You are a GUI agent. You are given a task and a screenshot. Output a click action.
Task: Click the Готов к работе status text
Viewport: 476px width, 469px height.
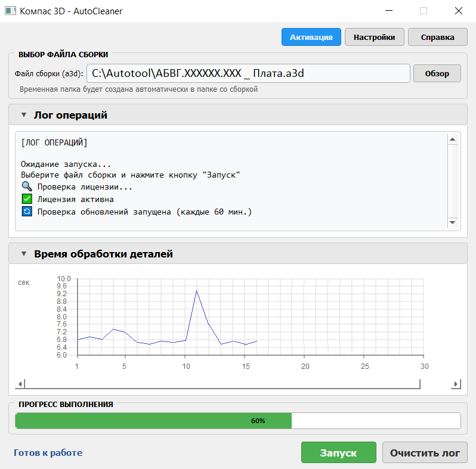[x=48, y=453]
